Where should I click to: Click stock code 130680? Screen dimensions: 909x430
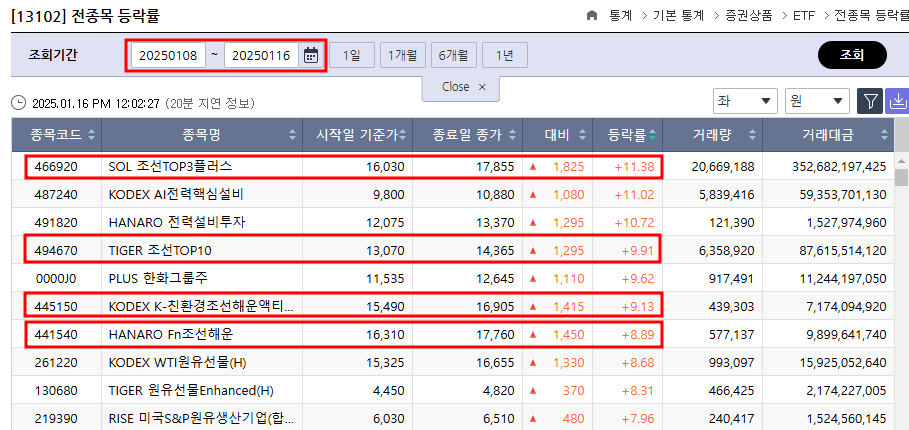point(56,391)
